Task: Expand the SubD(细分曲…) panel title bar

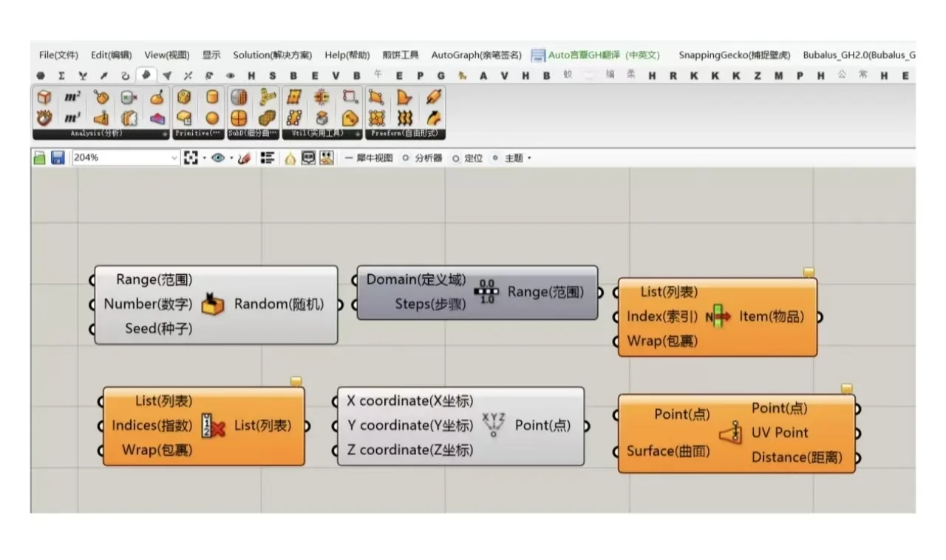Action: (x=253, y=134)
